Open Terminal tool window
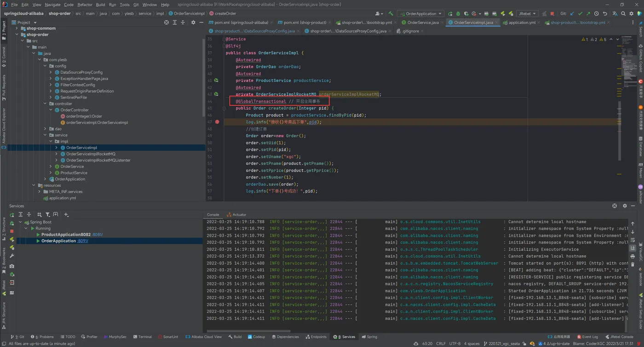 pyautogui.click(x=142, y=337)
